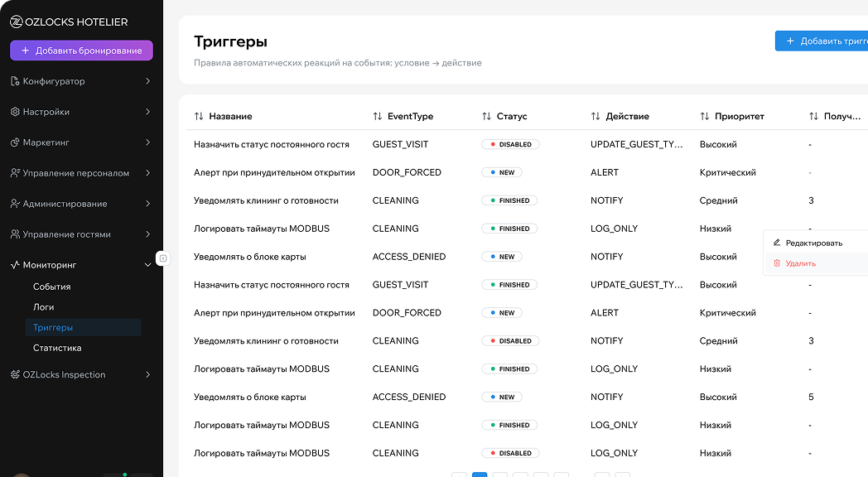868x477 pixels.
Task: Click the OZLocks Hotelier logo icon
Action: (x=16, y=22)
